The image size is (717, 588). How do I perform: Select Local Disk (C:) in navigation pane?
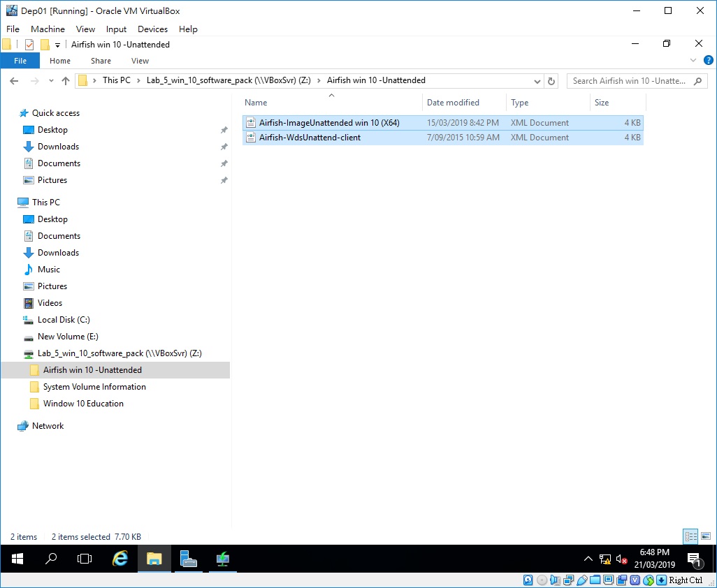point(64,320)
